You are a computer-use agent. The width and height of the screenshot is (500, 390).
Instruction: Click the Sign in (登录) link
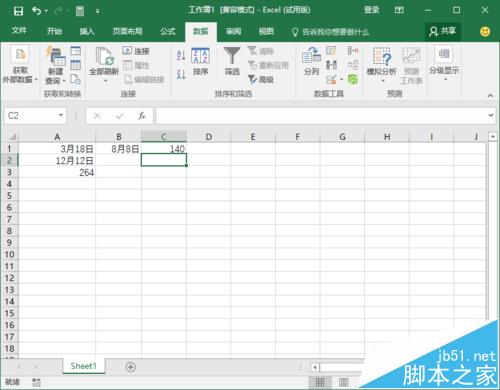pos(371,10)
